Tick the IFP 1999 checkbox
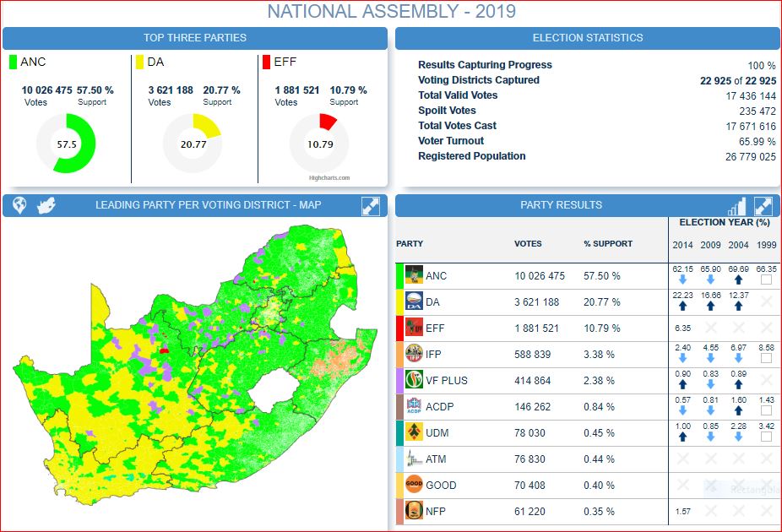782x532 pixels. coord(766,358)
